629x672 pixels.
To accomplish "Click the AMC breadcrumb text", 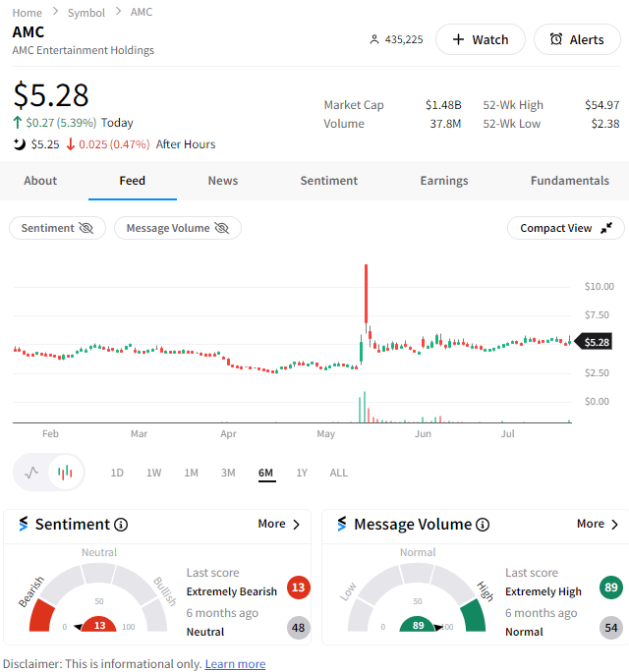I will (142, 12).
